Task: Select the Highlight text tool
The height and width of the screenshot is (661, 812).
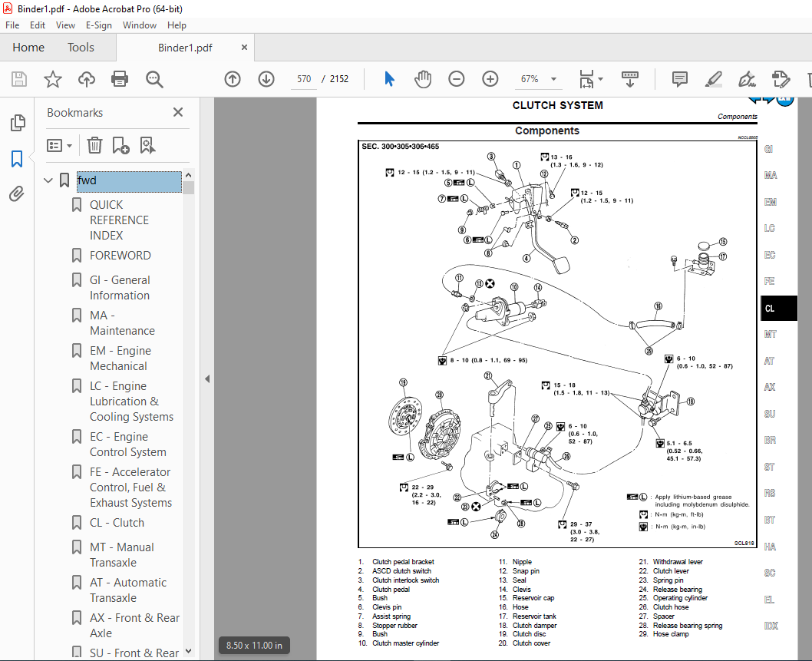Action: [713, 79]
